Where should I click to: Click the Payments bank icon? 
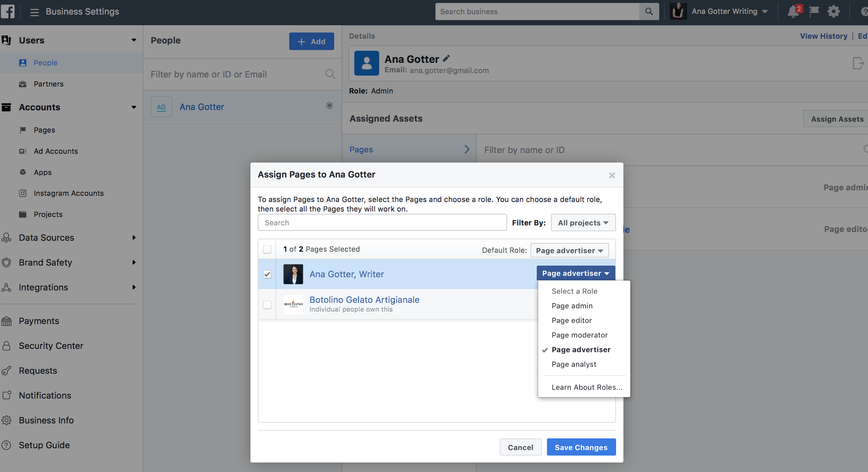(7, 321)
